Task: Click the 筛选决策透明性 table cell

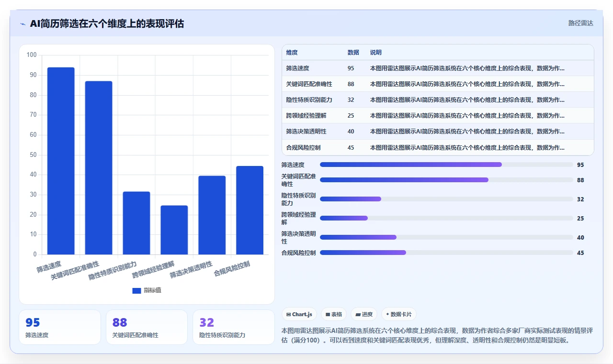Action: pos(306,132)
